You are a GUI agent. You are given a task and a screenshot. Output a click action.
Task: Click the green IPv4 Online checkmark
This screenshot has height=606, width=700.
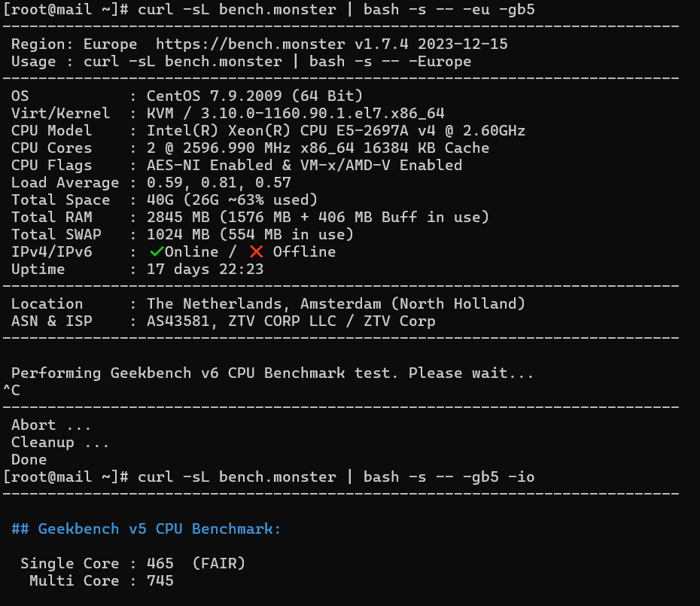pyautogui.click(x=157, y=252)
